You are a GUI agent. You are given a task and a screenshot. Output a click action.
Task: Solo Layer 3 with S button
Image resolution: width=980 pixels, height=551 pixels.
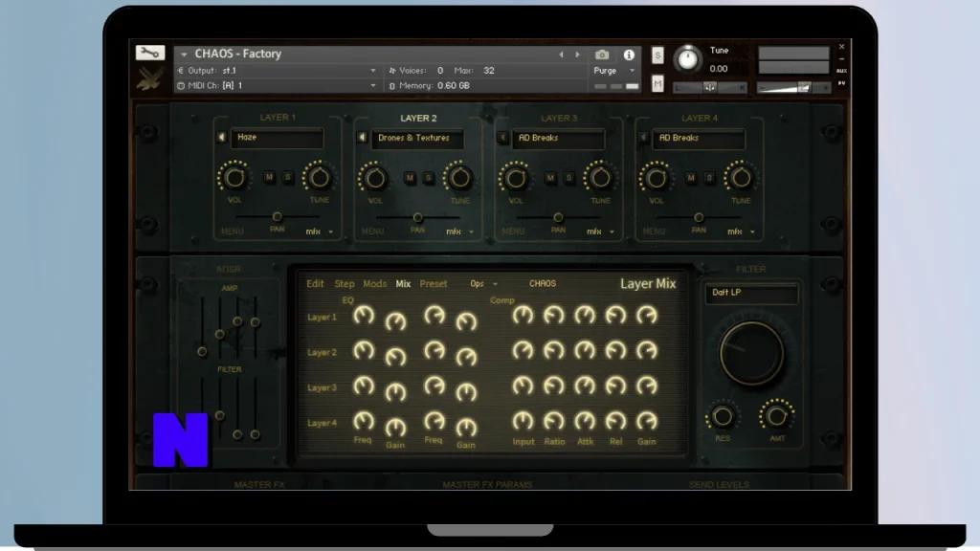[568, 178]
